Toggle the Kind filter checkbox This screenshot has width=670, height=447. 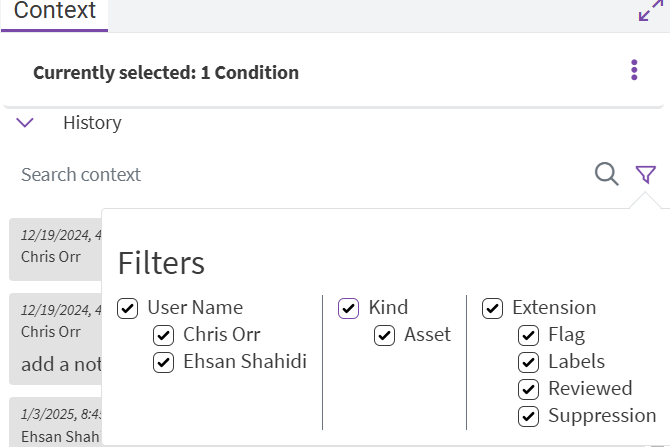[x=348, y=308]
